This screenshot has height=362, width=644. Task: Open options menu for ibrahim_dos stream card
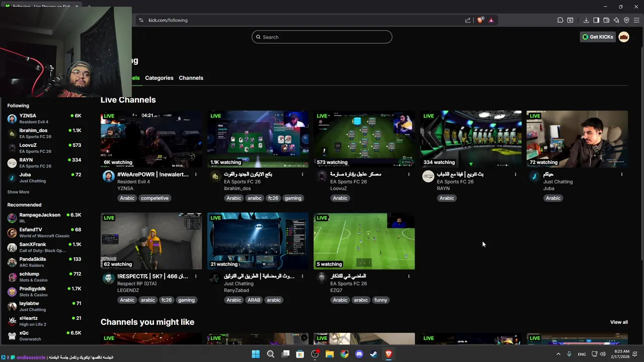(x=302, y=174)
